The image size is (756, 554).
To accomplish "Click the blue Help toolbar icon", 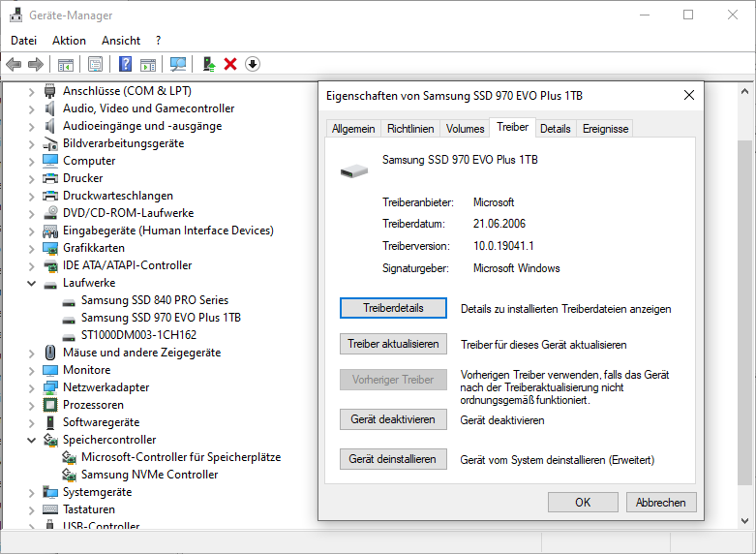I will pyautogui.click(x=126, y=64).
